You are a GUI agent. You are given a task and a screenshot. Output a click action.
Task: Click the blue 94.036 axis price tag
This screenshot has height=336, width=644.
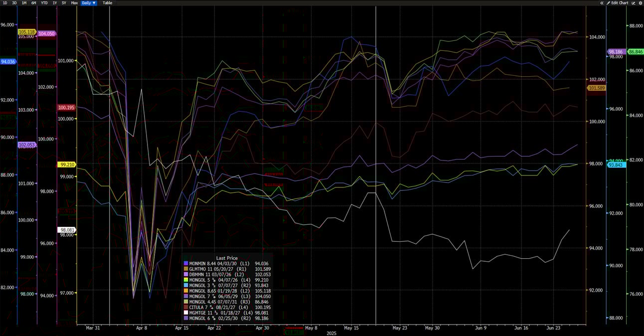pos(8,62)
